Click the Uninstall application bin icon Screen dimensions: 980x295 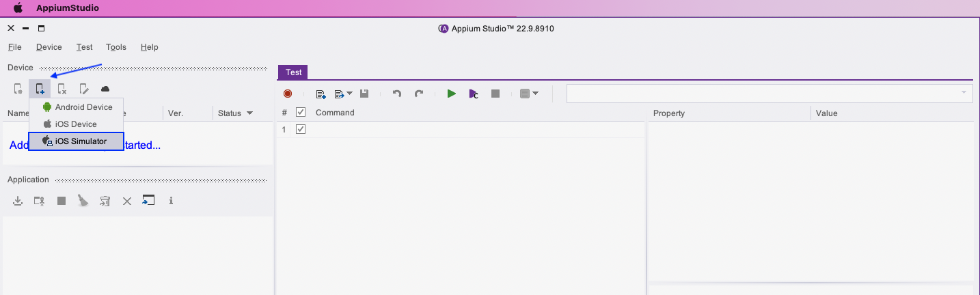(105, 201)
